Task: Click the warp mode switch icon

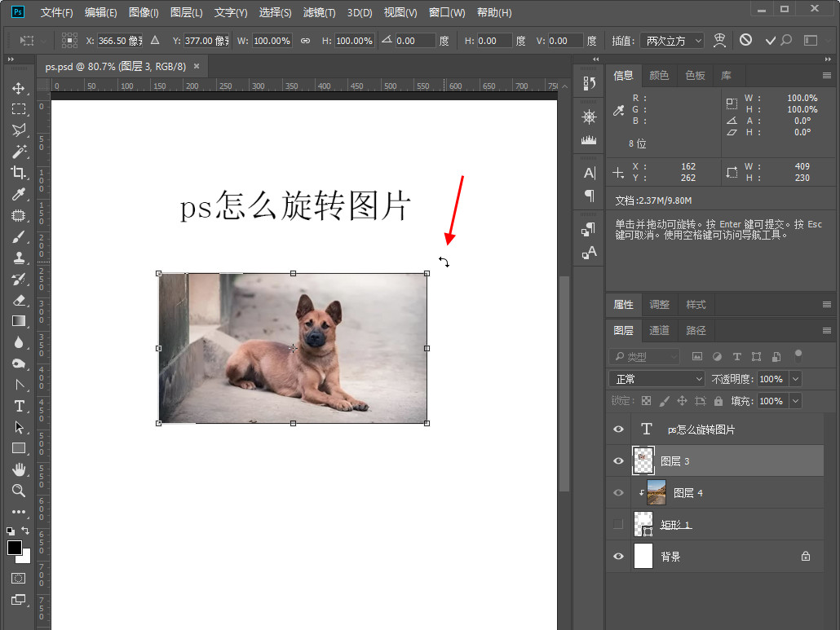Action: click(x=719, y=40)
